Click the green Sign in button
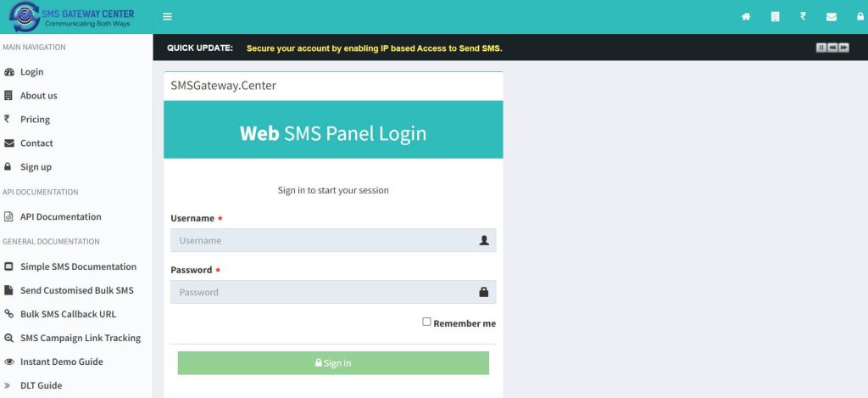The image size is (868, 398). [333, 363]
